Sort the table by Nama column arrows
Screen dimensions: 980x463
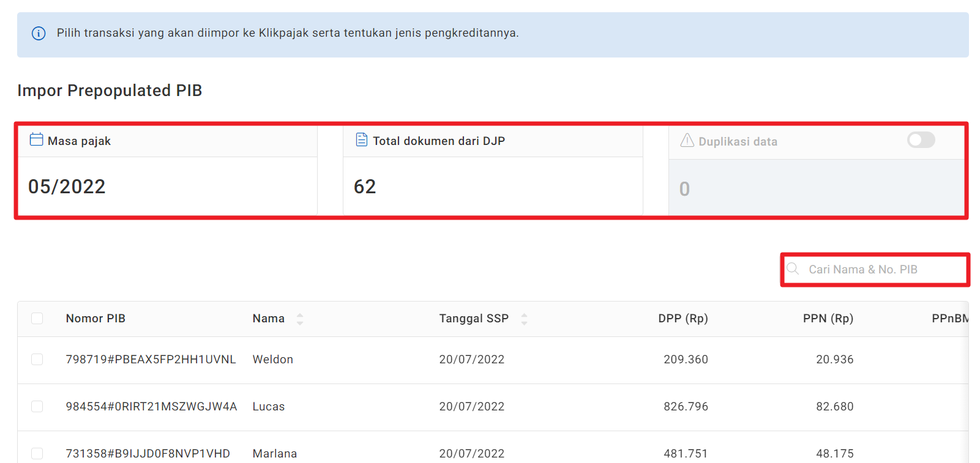[300, 319]
